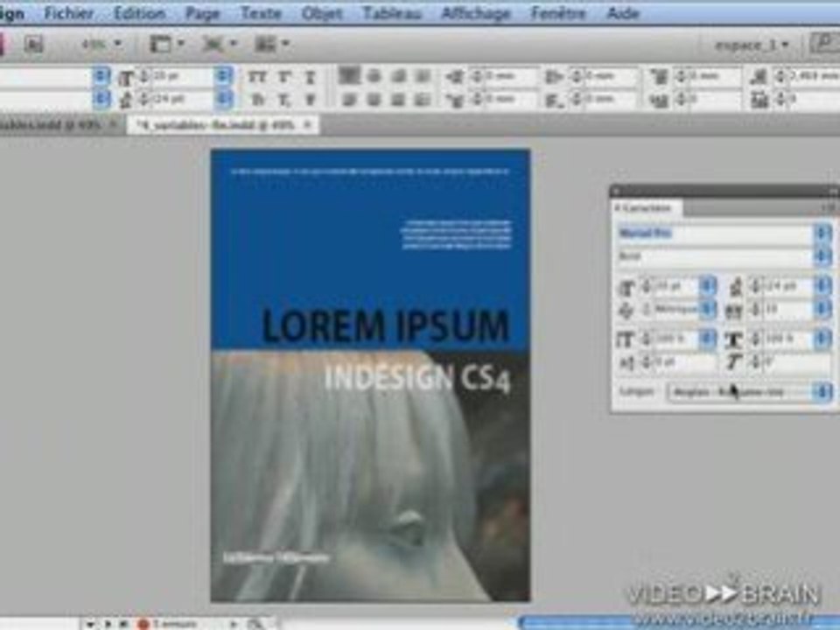This screenshot has height=630, width=840.
Task: Click font family field Myriad Pro
Action: (x=716, y=234)
